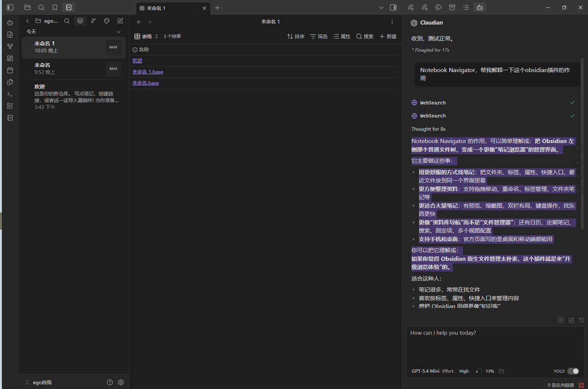
Task: Open the 未命名 1.base link
Action: (147, 72)
